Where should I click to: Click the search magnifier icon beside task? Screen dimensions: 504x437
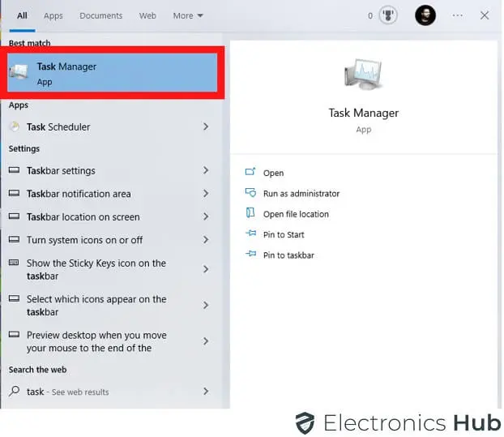pos(15,392)
